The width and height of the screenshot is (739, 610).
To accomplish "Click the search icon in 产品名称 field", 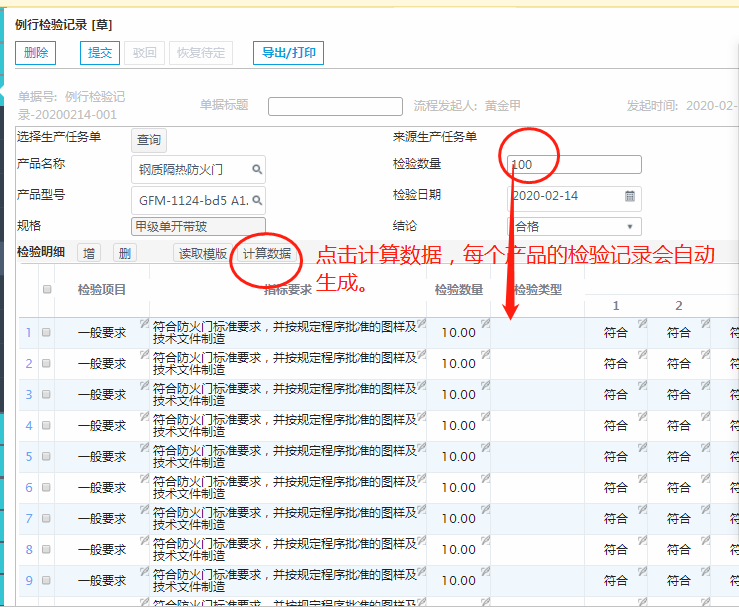I will (x=257, y=170).
